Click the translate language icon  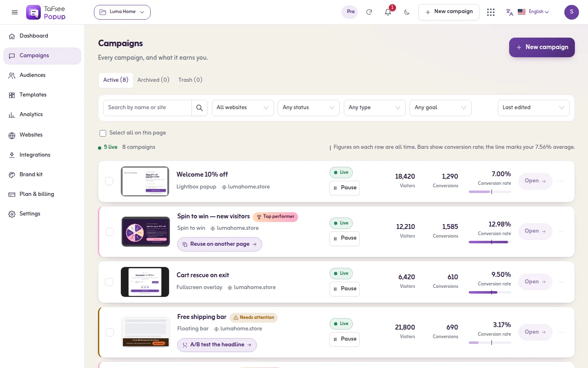[x=509, y=12]
